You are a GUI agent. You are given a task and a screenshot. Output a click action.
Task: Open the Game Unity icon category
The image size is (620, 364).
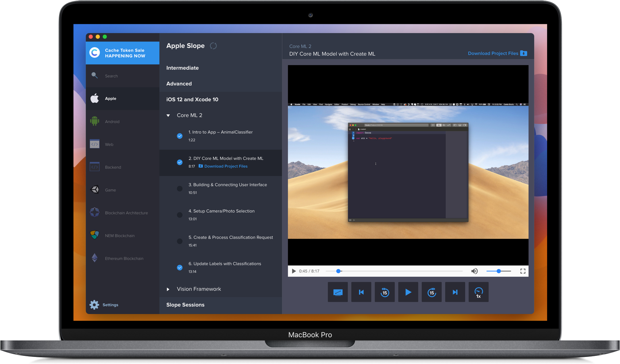click(x=95, y=190)
